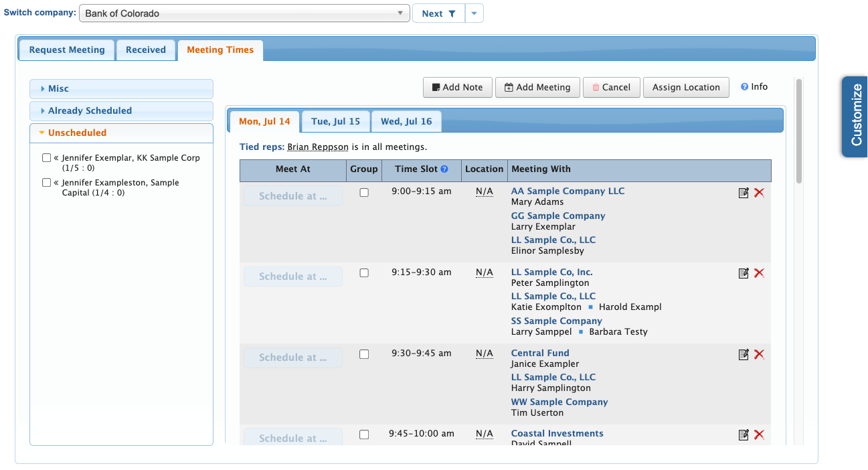
Task: Click the Time Slot help question icon
Action: [x=444, y=169]
